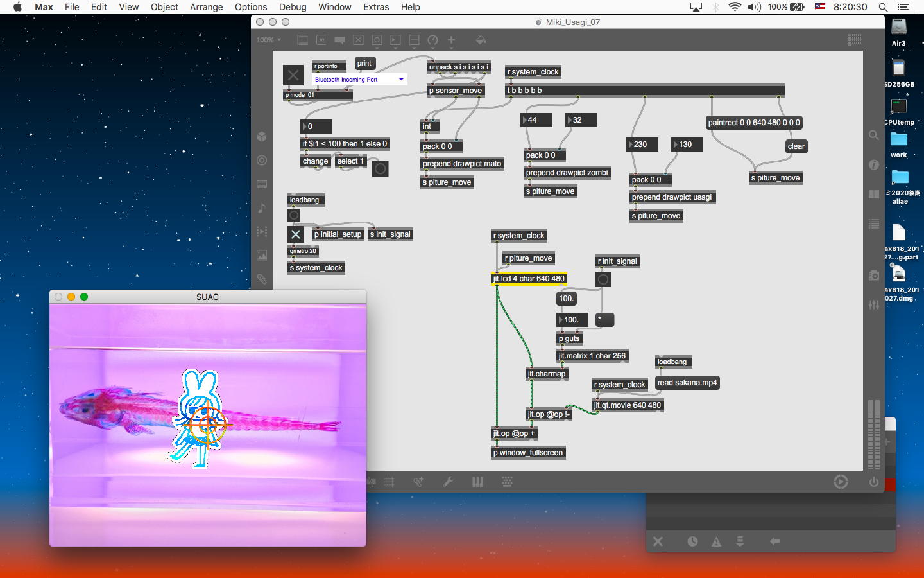Toggle the circular play icon in bottom toolbar

click(x=841, y=482)
